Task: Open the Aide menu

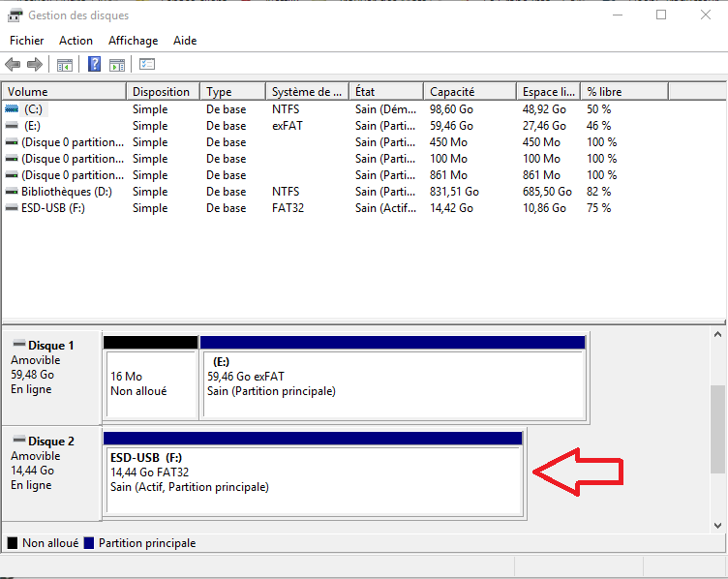Action: [185, 41]
